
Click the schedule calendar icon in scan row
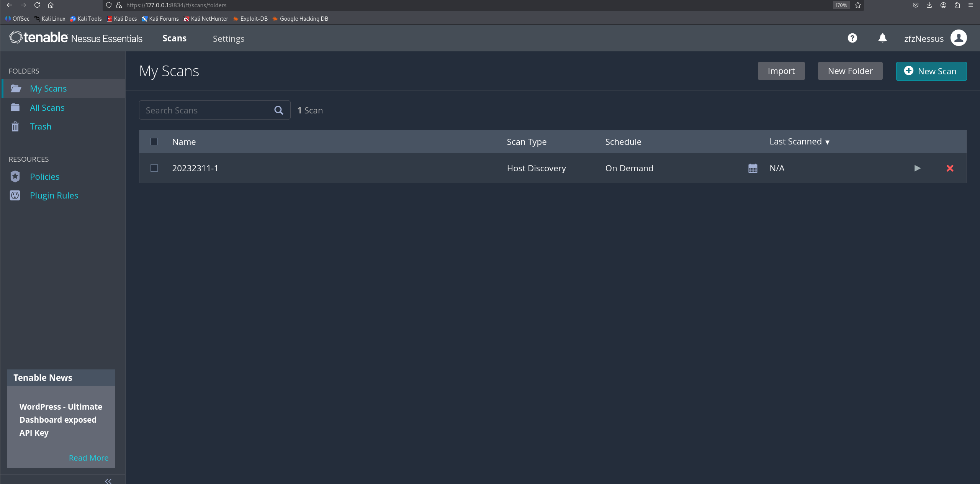point(753,168)
